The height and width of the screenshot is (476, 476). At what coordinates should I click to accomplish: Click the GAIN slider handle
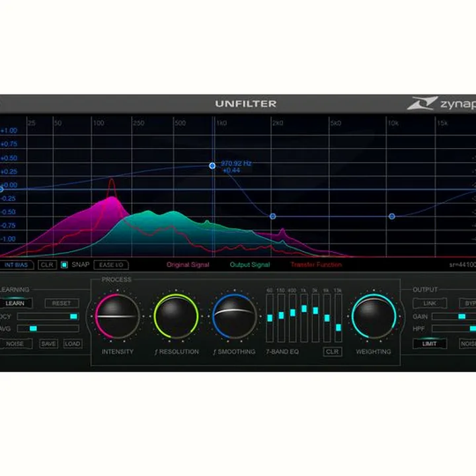(x=461, y=316)
